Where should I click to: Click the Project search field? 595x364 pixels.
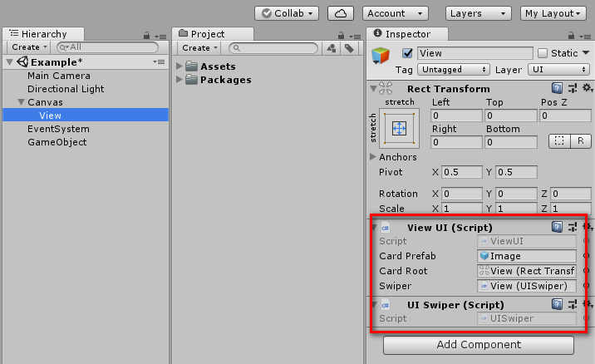(273, 48)
